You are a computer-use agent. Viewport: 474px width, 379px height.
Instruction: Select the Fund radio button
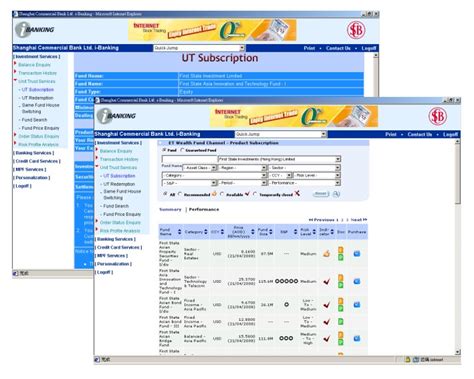tap(164, 150)
